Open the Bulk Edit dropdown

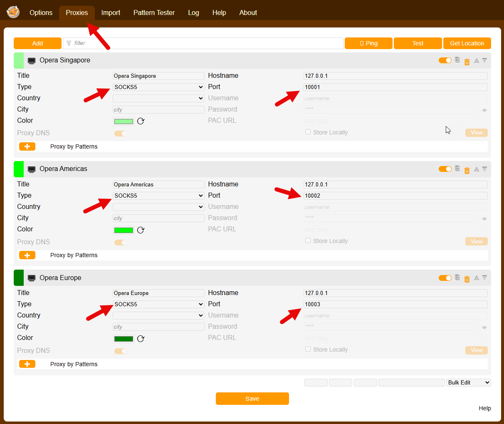[469, 382]
